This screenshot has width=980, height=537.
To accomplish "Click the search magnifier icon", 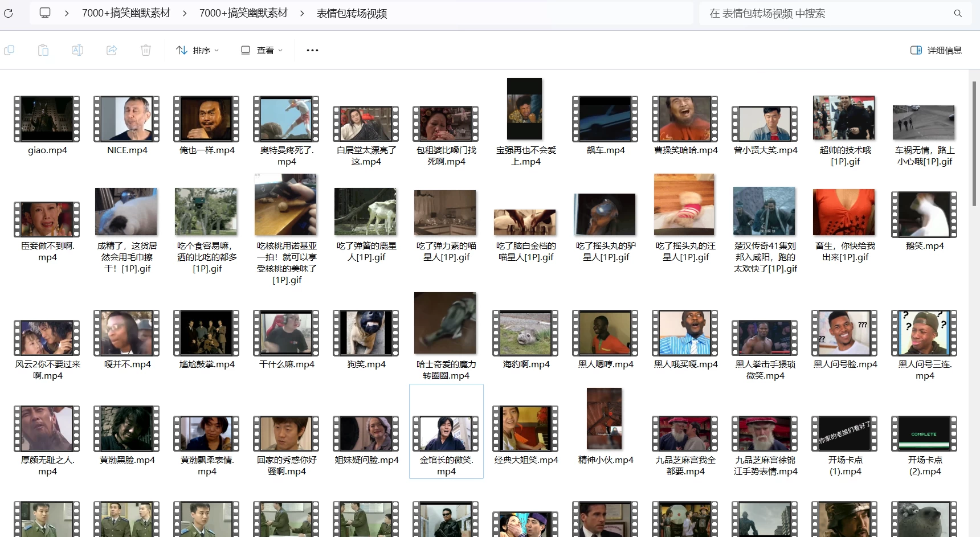I will click(x=958, y=13).
